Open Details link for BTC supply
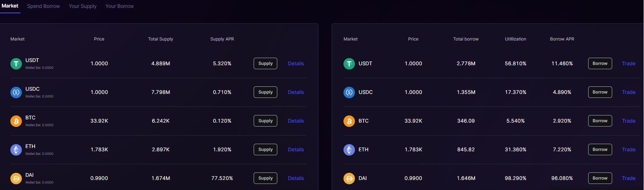Image resolution: width=644 pixels, height=190 pixels. [x=296, y=121]
